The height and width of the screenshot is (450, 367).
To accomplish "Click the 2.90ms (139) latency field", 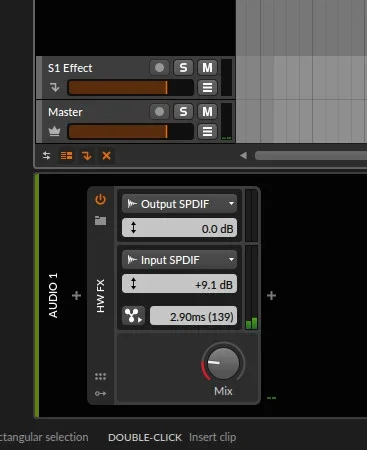I will coord(193,316).
